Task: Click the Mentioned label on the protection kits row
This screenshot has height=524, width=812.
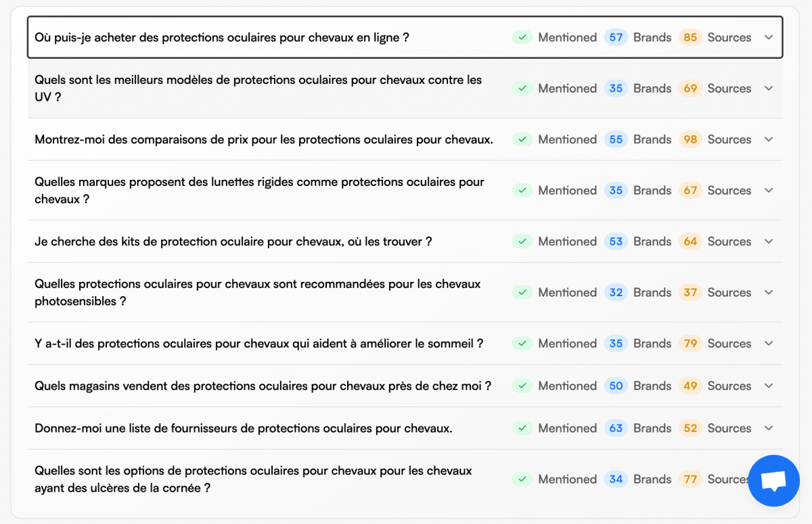Action: [x=567, y=241]
